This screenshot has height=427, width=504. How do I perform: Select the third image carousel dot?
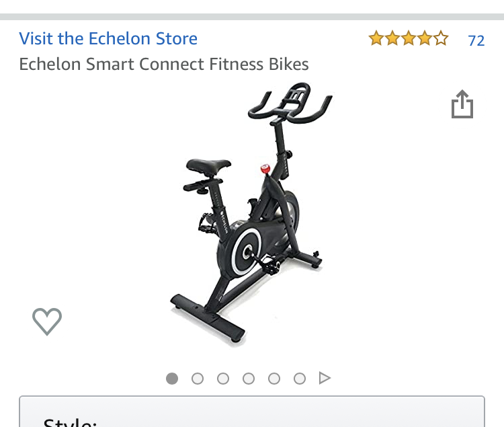(223, 379)
